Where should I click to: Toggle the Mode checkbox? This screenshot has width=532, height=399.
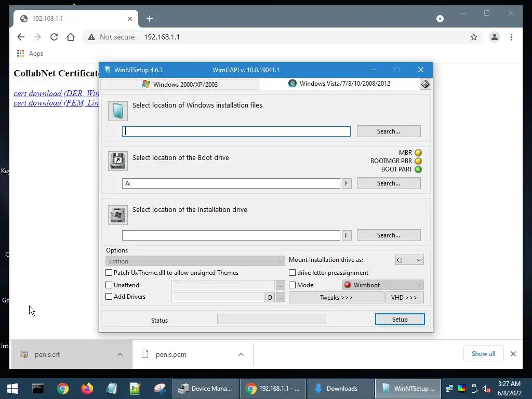[292, 285]
